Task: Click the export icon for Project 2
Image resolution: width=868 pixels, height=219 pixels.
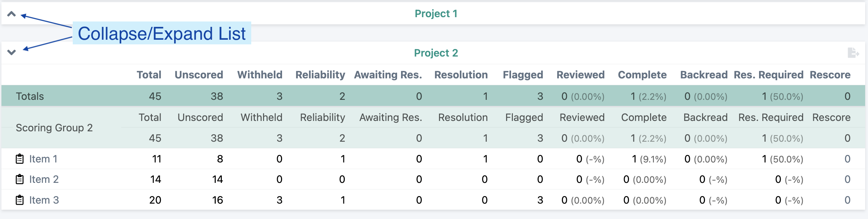Action: [x=853, y=53]
